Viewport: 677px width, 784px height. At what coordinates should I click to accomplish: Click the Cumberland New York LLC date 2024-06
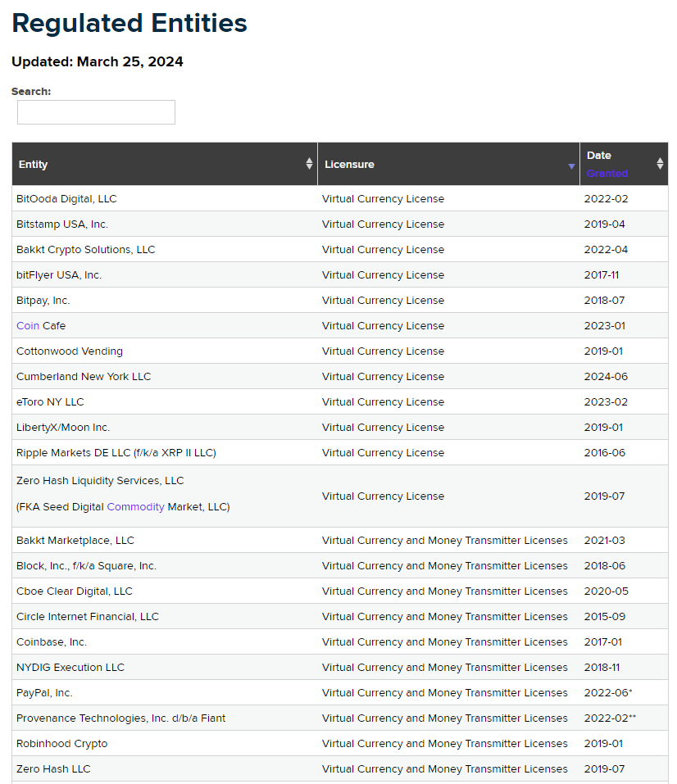click(604, 376)
